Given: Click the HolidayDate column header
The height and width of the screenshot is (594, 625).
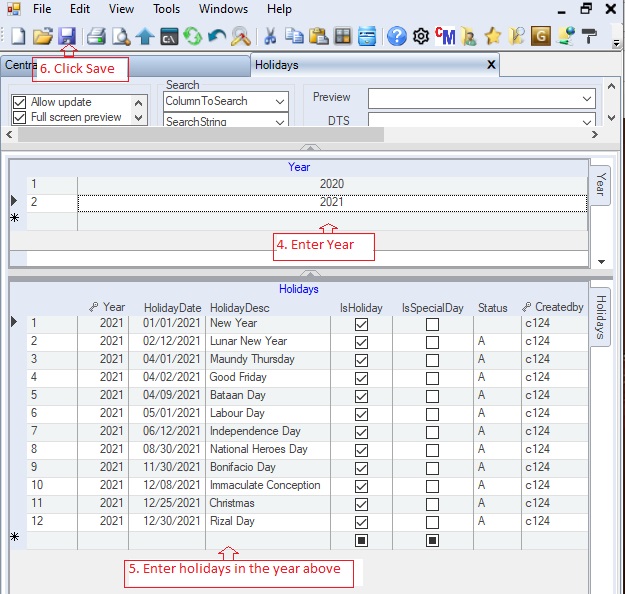Looking at the screenshot, I should click(x=172, y=308).
